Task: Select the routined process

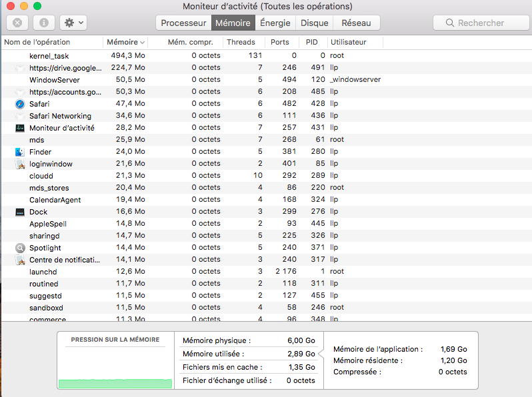Action: click(x=266, y=283)
